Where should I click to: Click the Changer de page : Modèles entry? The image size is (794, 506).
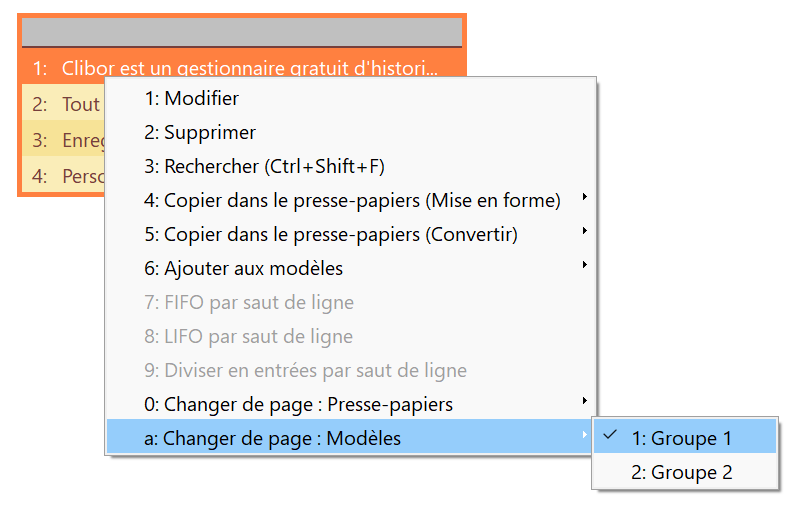[x=349, y=436]
